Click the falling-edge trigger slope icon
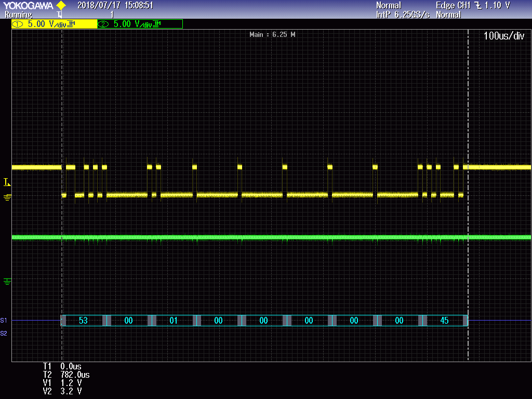 [x=477, y=5]
